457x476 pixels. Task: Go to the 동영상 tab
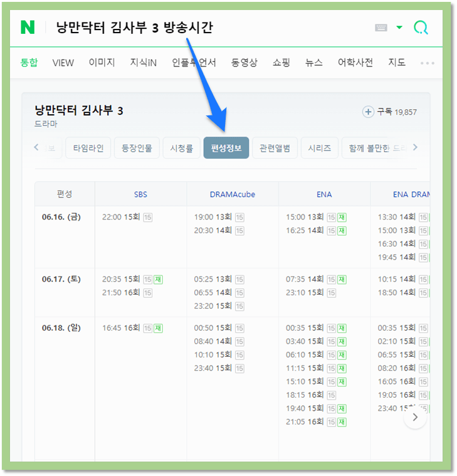(244, 63)
